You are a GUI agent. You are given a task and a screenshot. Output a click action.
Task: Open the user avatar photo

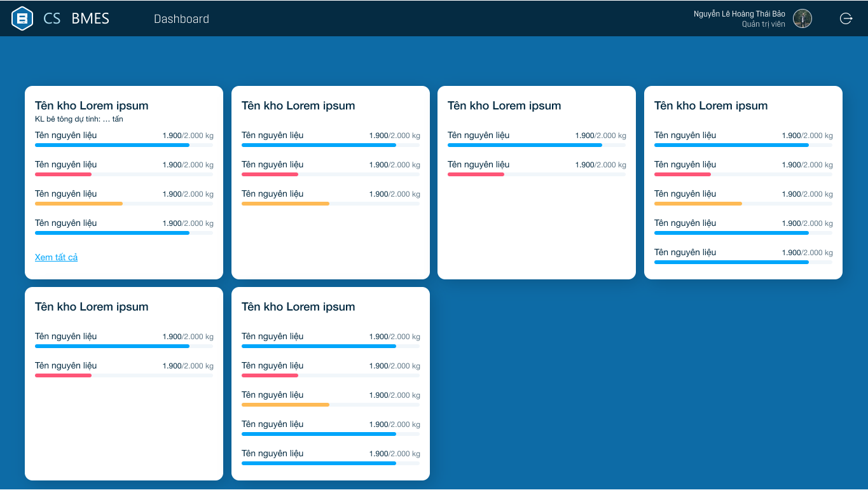tap(803, 18)
